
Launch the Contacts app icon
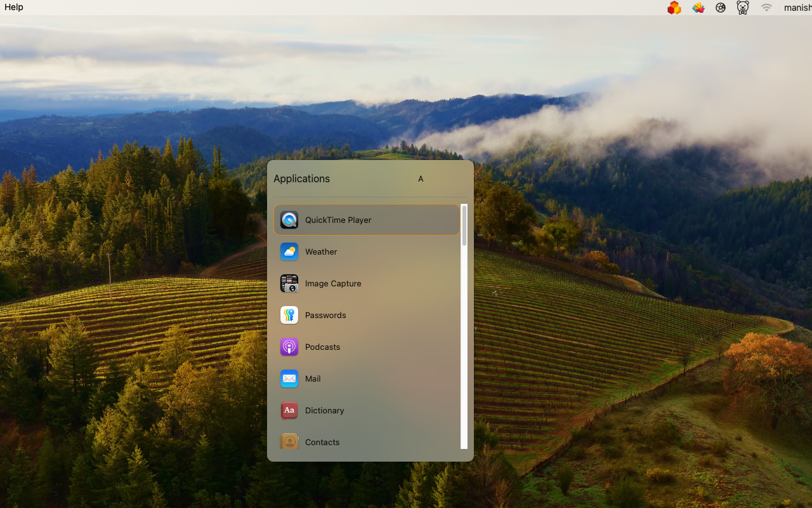pos(289,442)
